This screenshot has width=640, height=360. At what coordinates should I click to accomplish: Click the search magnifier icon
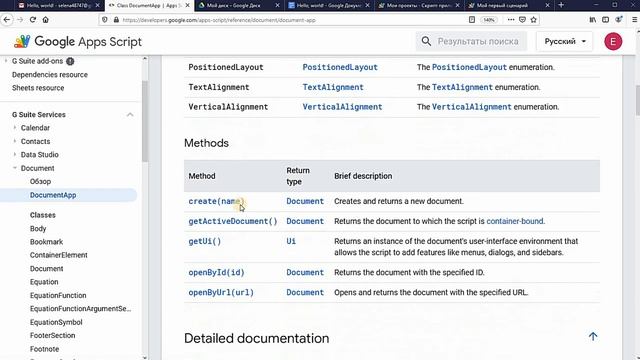(x=426, y=41)
